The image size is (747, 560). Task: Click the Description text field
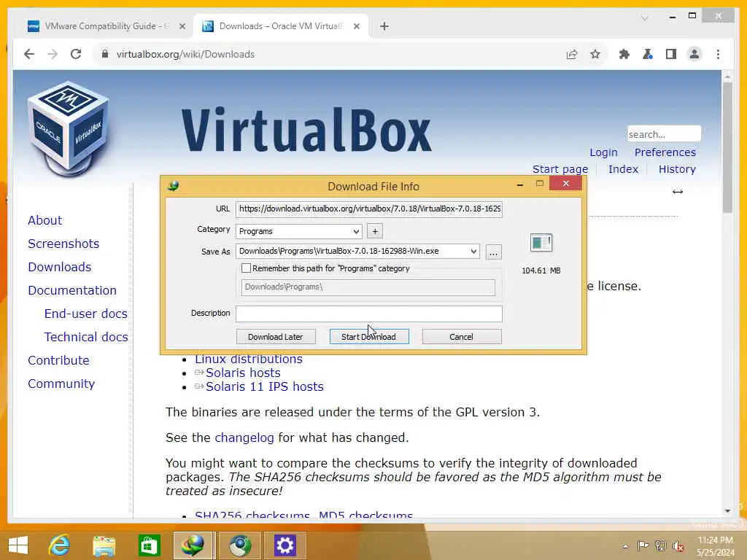[x=368, y=314]
